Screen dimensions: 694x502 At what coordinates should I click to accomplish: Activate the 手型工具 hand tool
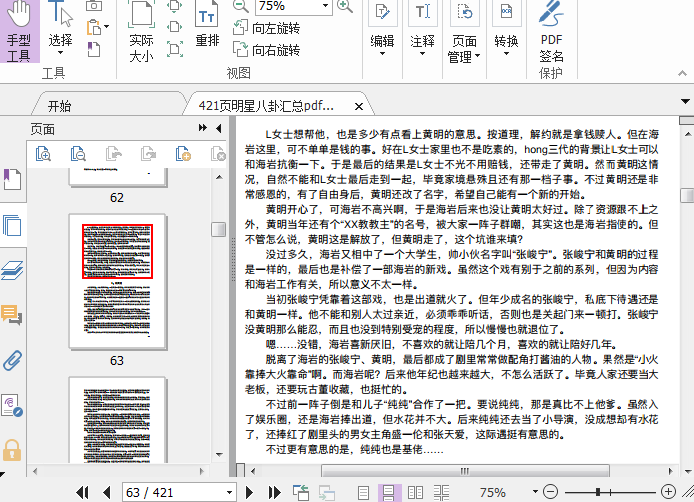(x=19, y=31)
